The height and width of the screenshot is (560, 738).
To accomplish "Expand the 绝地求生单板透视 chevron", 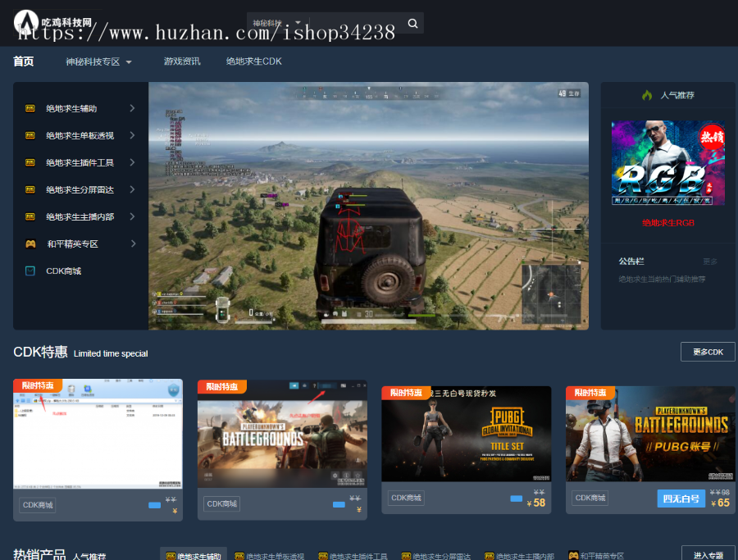I will tap(132, 135).
